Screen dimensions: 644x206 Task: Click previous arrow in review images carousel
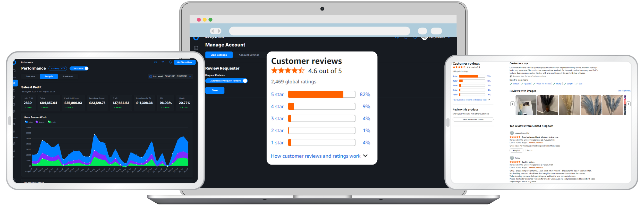point(512,104)
